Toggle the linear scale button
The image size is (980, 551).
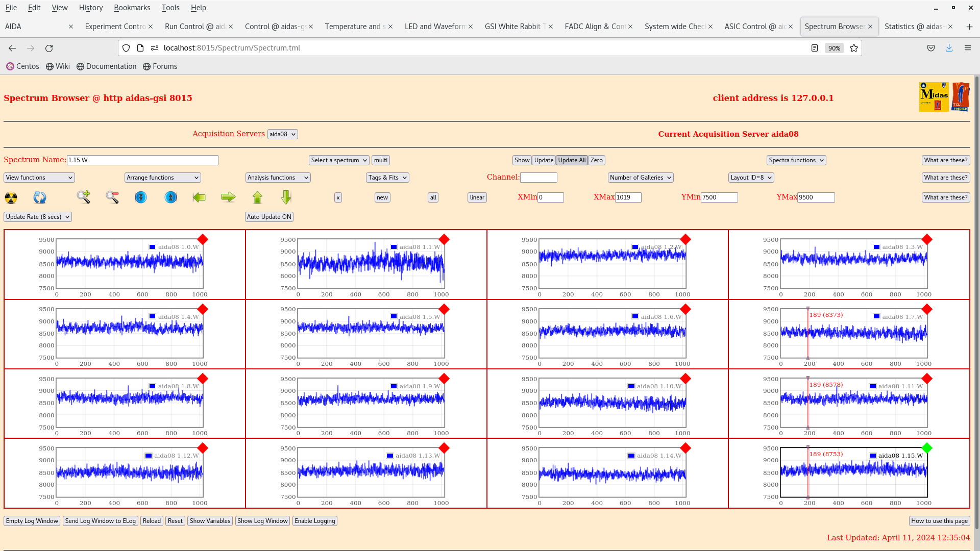tap(477, 197)
